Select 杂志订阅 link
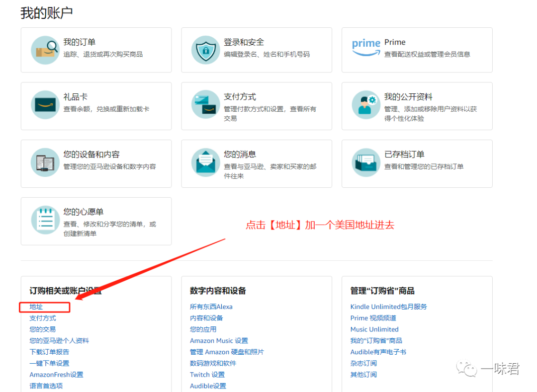 coord(363,363)
